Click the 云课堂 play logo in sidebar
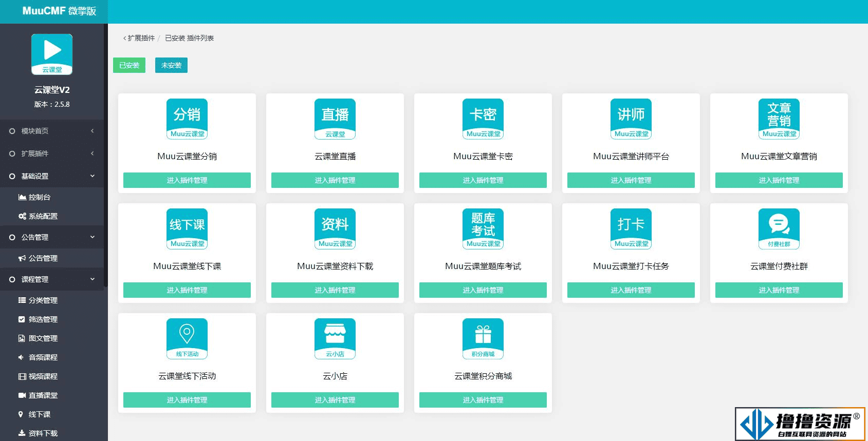 click(52, 54)
